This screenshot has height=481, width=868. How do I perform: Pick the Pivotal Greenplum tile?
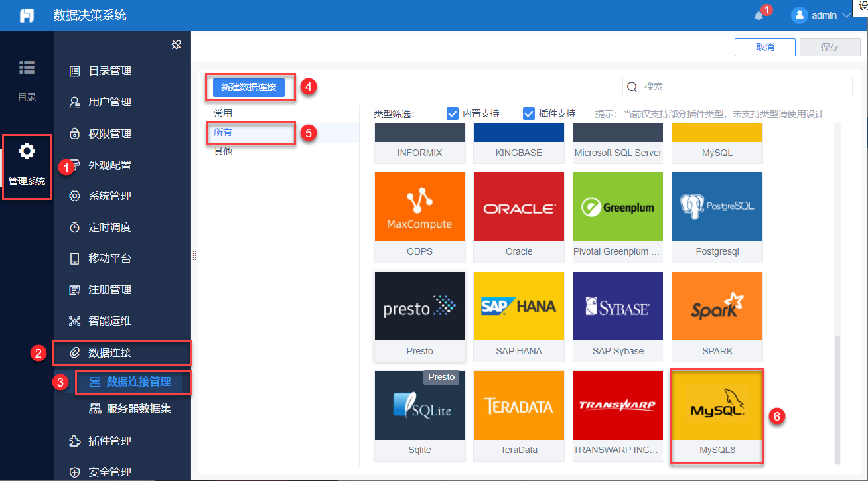(618, 218)
